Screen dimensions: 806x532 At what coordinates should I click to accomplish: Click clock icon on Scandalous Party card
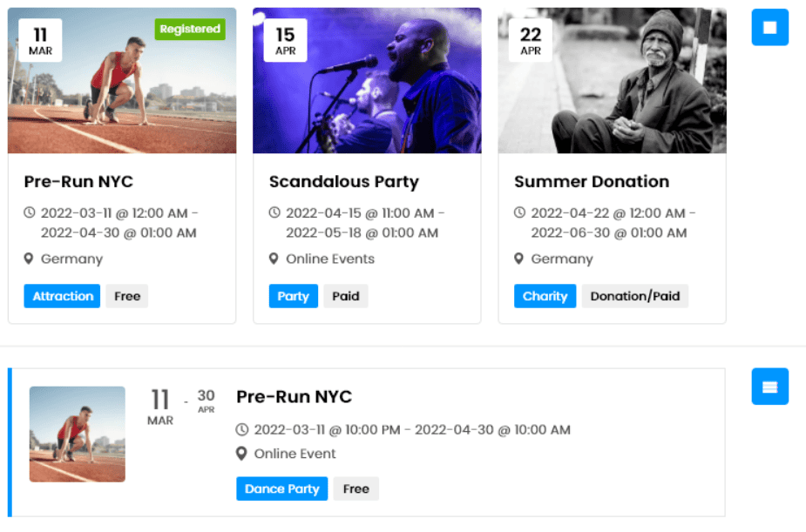[275, 212]
